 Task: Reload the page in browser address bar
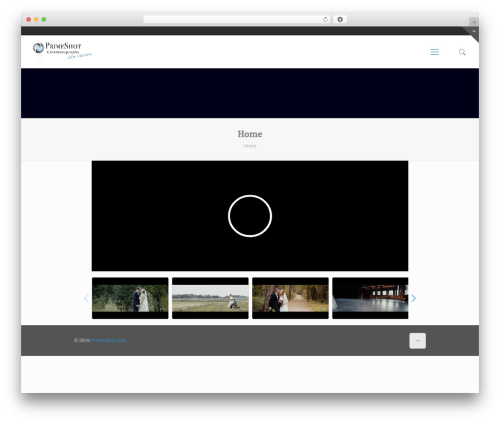click(325, 19)
